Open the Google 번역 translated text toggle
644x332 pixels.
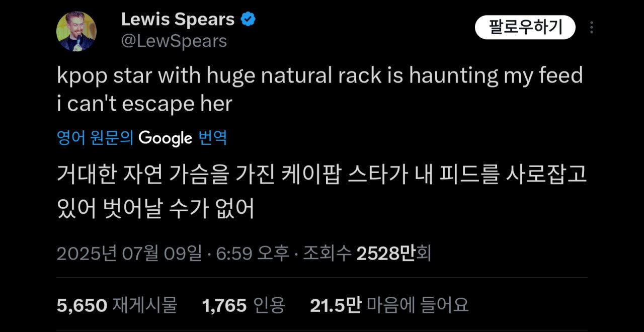click(x=214, y=138)
